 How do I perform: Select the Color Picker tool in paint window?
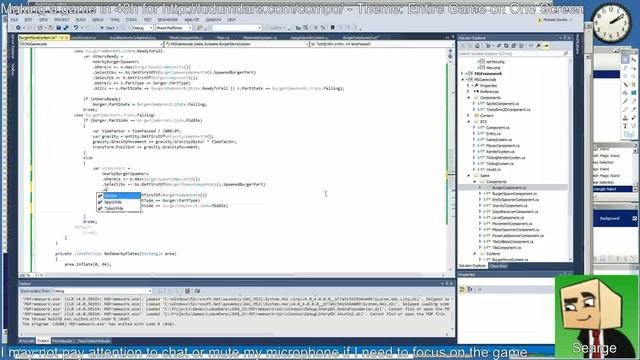[x=633, y=109]
